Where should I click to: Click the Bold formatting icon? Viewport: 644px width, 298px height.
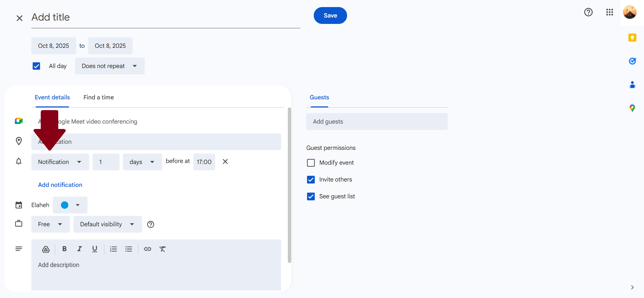pyautogui.click(x=64, y=249)
